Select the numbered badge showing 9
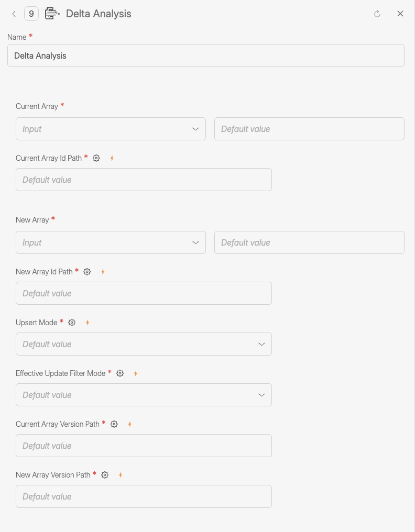The height and width of the screenshot is (532, 415). 31,14
